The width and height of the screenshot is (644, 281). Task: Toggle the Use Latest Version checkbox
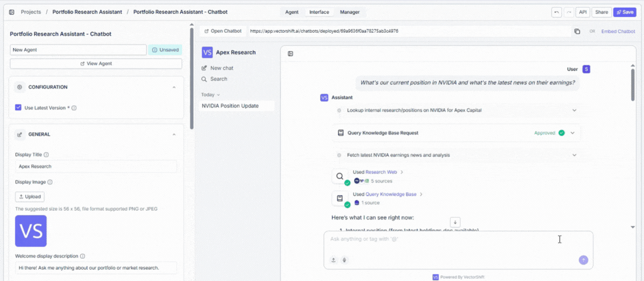point(18,108)
